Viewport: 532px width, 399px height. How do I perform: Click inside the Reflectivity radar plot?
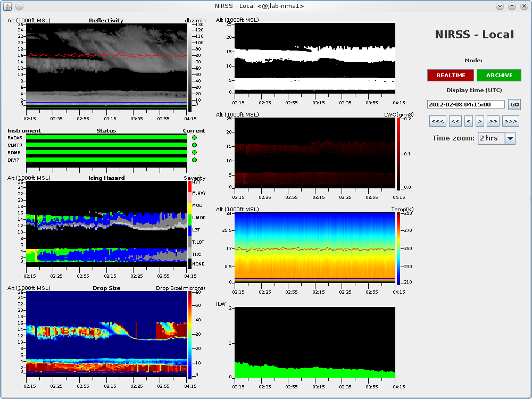coord(106,64)
